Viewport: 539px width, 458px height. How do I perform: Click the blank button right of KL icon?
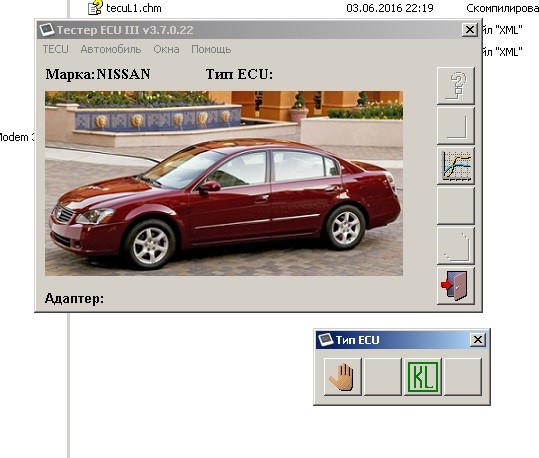tap(463, 377)
